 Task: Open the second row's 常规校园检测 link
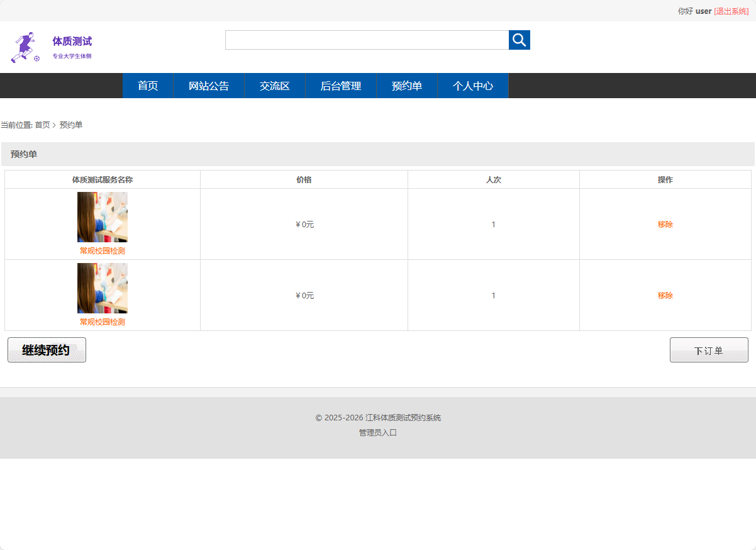(103, 322)
